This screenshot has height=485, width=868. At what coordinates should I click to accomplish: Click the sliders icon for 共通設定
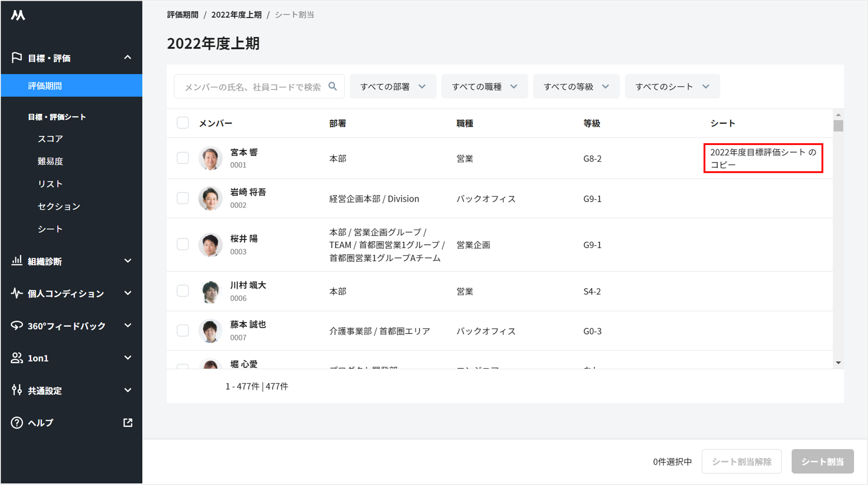pos(16,390)
